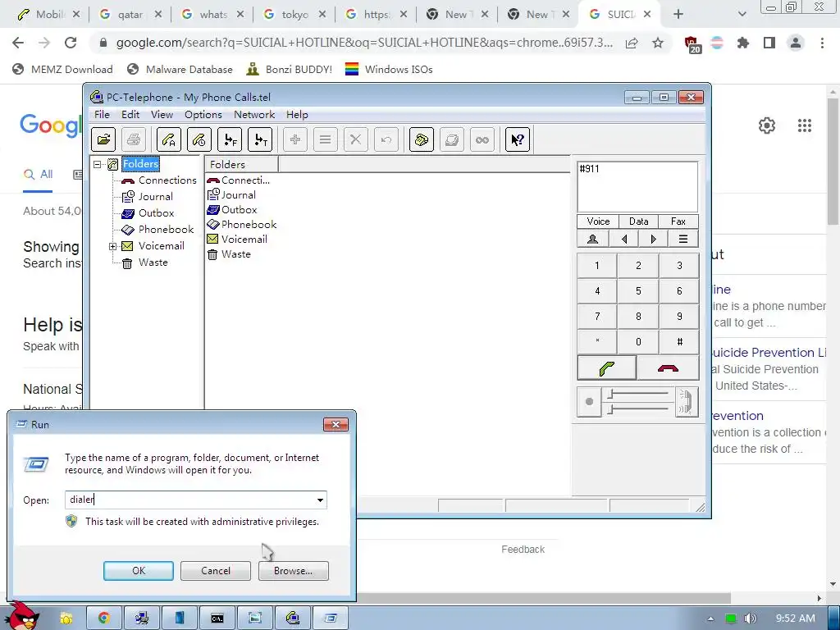
Task: Open the Help menu in PC-Telephone
Action: [297, 115]
